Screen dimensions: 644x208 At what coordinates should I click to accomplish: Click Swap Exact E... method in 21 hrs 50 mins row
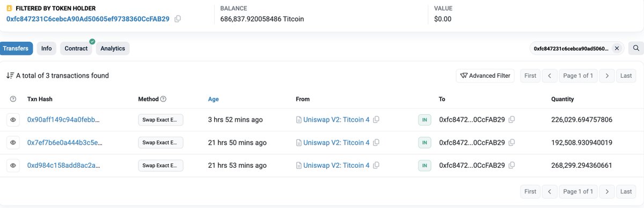(x=160, y=143)
